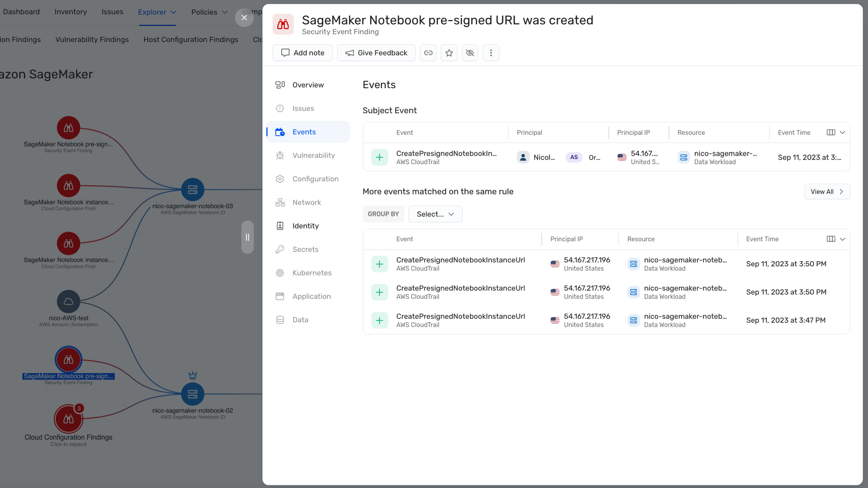Open the more actions kebab menu

click(491, 53)
